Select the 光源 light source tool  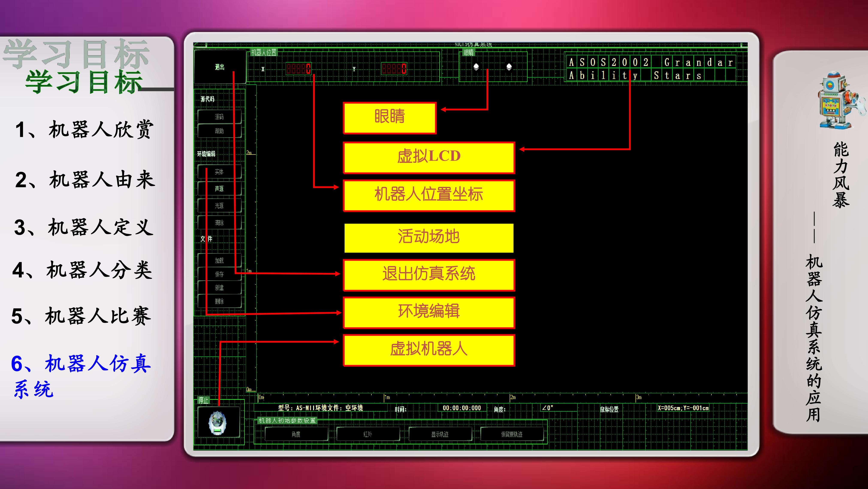tap(219, 205)
